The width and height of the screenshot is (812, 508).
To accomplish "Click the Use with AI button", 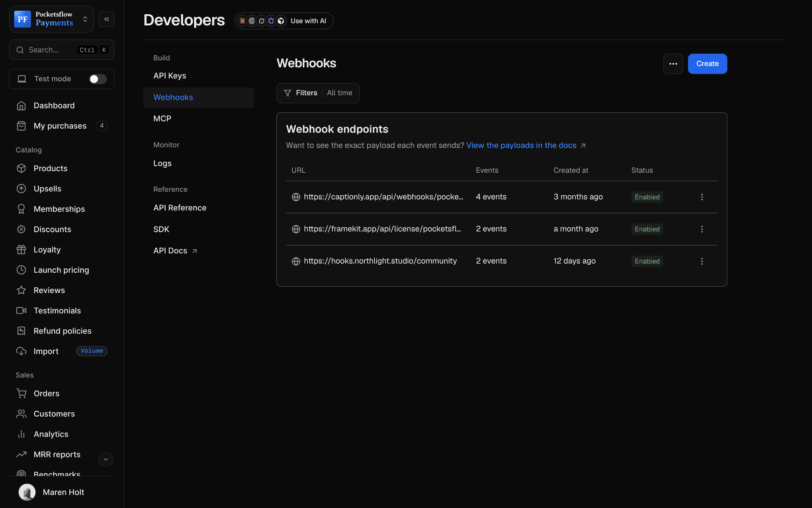I will point(284,21).
